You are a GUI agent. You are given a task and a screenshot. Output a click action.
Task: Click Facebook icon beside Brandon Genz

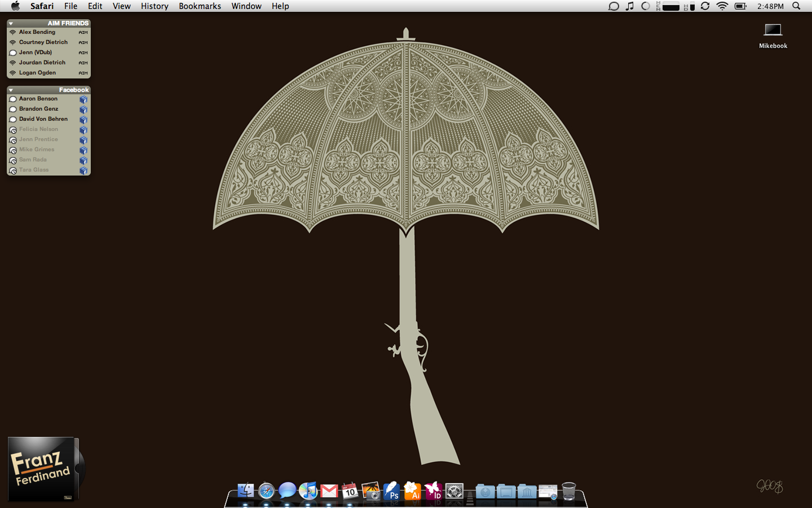pyautogui.click(x=83, y=110)
